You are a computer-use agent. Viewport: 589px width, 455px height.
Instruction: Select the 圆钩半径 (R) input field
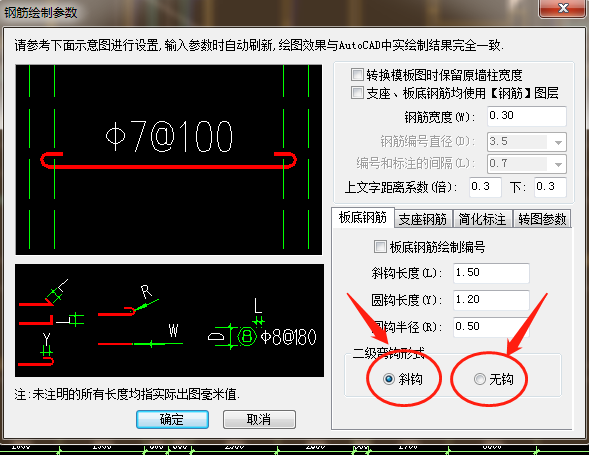pyautogui.click(x=491, y=327)
